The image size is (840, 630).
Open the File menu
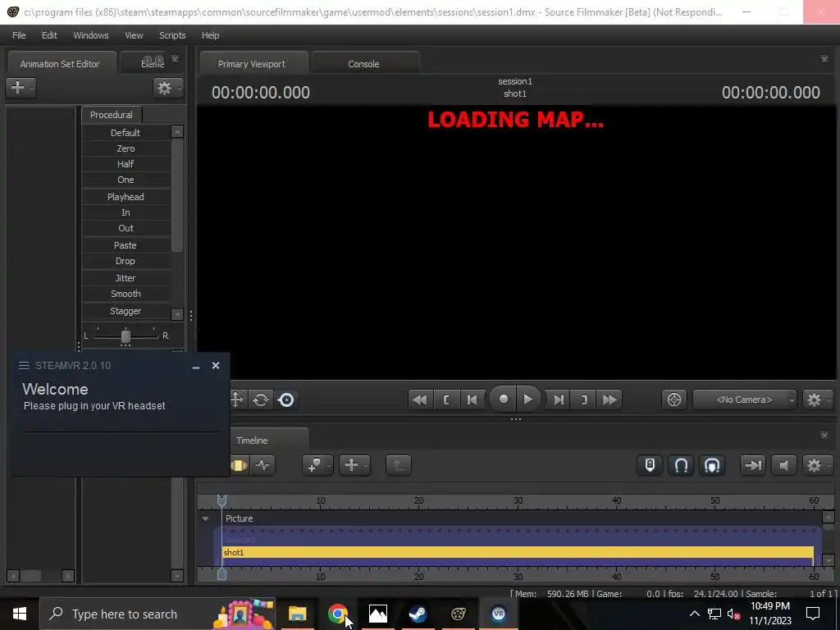pyautogui.click(x=19, y=35)
